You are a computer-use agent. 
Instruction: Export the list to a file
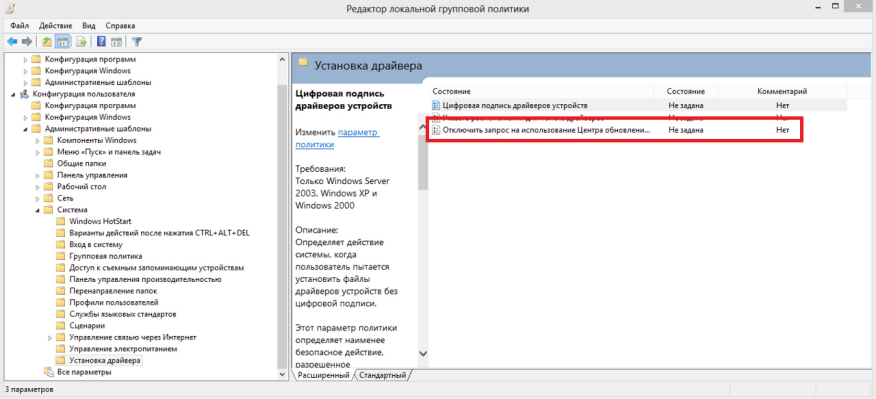[81, 42]
